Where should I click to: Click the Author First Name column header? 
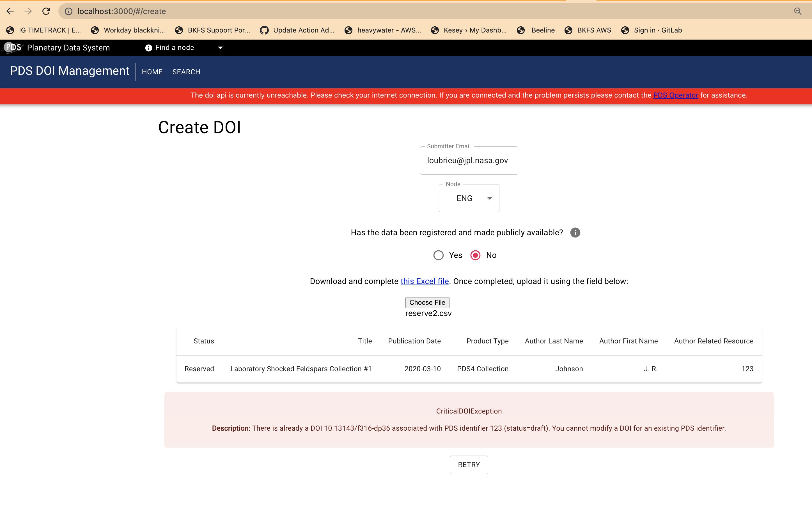tap(629, 341)
